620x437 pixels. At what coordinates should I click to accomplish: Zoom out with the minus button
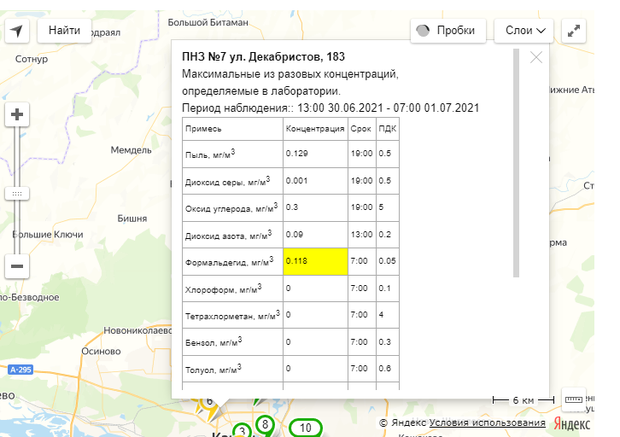click(17, 266)
